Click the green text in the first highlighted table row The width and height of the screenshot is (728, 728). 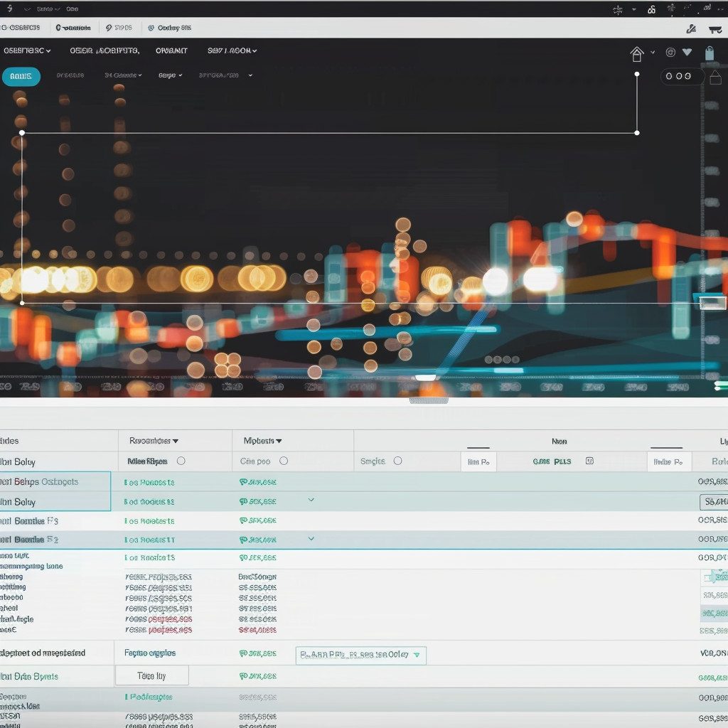coord(149,483)
